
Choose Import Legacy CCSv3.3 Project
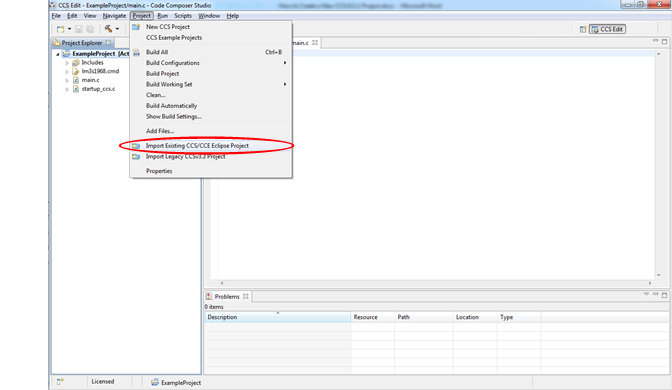(211, 156)
